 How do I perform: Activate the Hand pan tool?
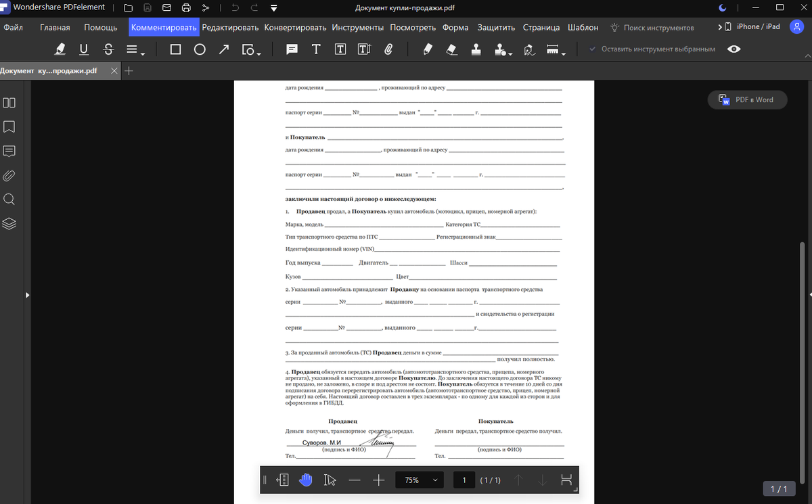tap(305, 480)
